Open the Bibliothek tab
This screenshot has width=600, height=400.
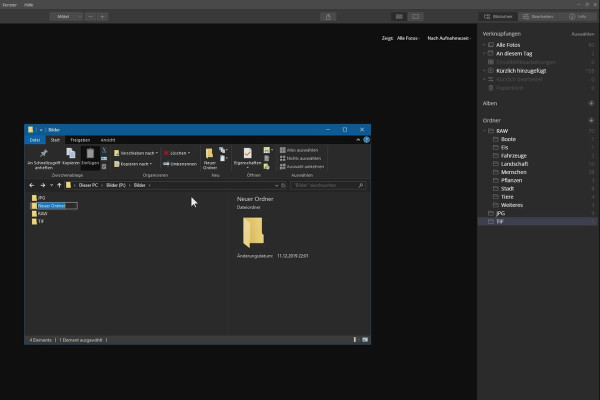click(498, 16)
